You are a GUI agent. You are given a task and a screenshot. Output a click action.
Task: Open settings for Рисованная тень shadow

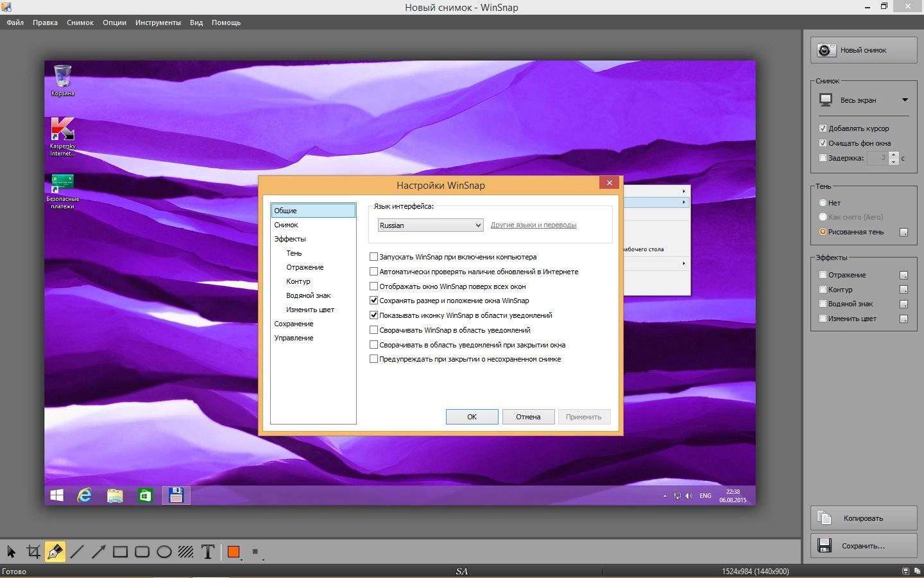click(x=904, y=232)
